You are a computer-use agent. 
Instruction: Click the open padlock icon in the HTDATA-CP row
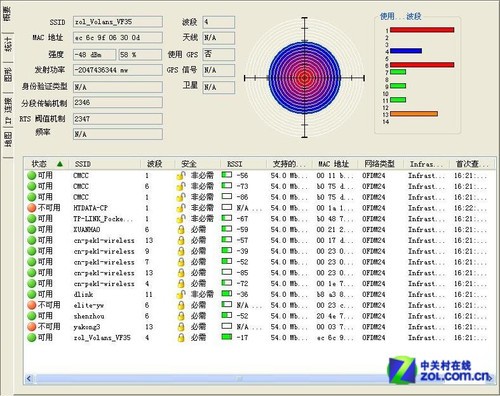point(181,208)
